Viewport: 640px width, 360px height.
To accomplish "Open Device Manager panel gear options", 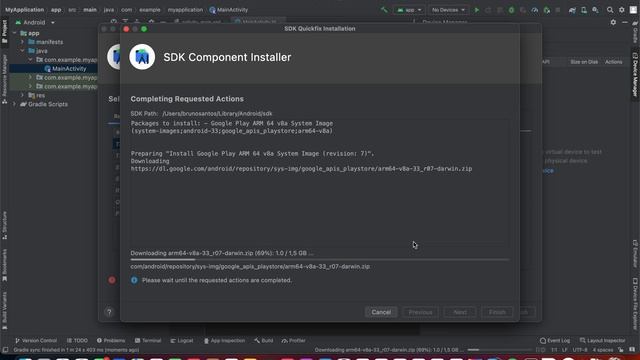I will (613, 22).
